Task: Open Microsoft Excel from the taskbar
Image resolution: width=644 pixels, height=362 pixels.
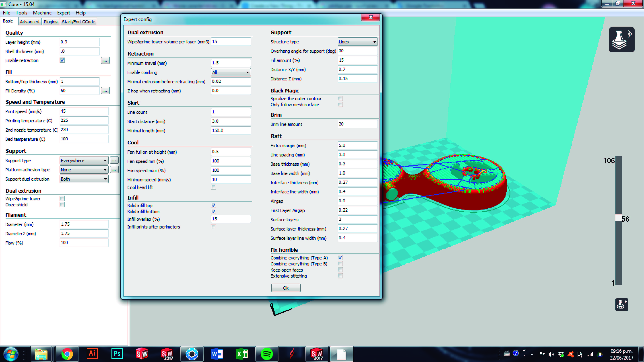Action: (x=242, y=354)
